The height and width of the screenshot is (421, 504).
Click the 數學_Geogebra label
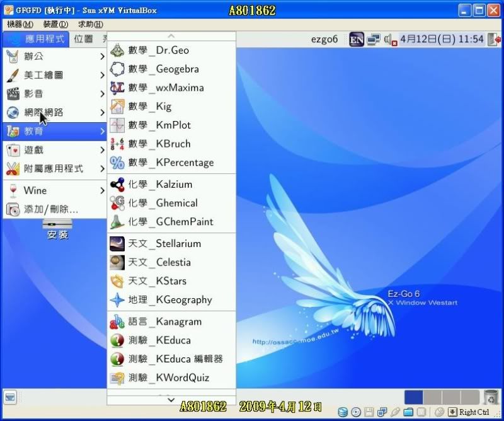pos(164,69)
